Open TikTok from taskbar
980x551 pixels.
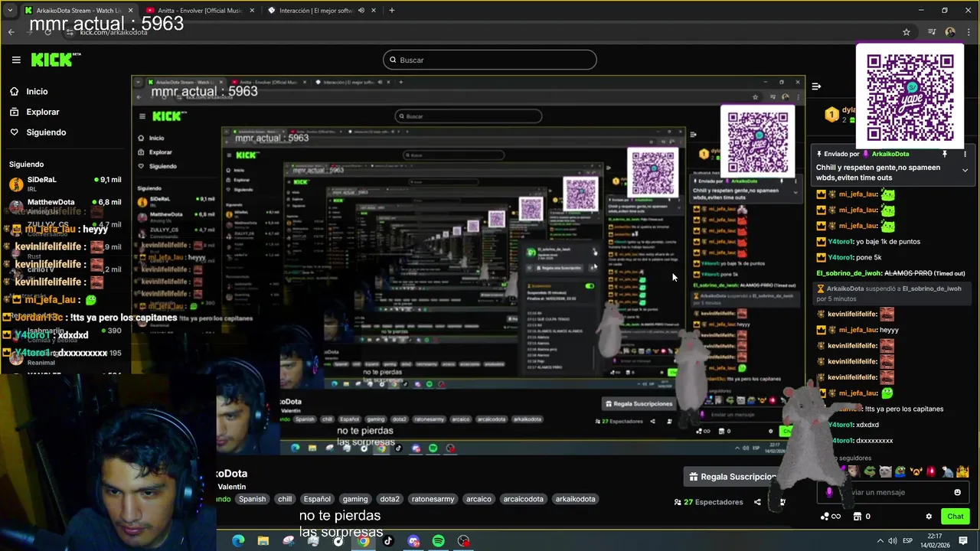pos(388,541)
